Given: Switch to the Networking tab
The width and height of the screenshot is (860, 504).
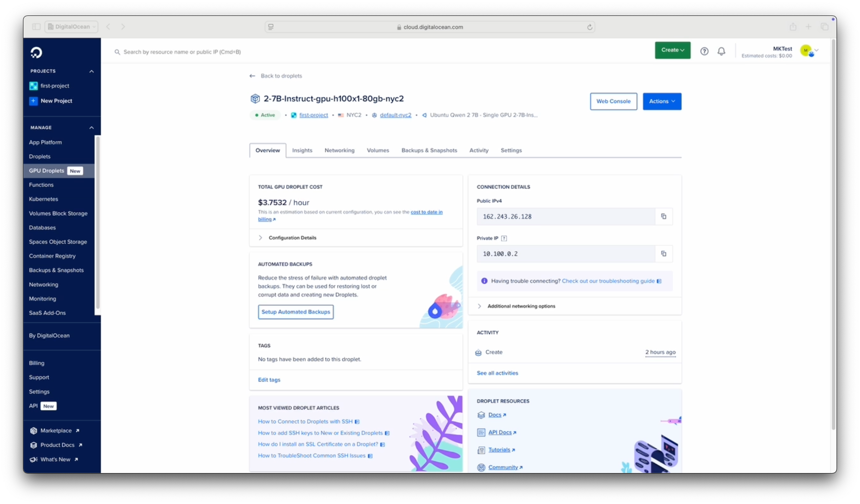Looking at the screenshot, I should click(x=339, y=150).
